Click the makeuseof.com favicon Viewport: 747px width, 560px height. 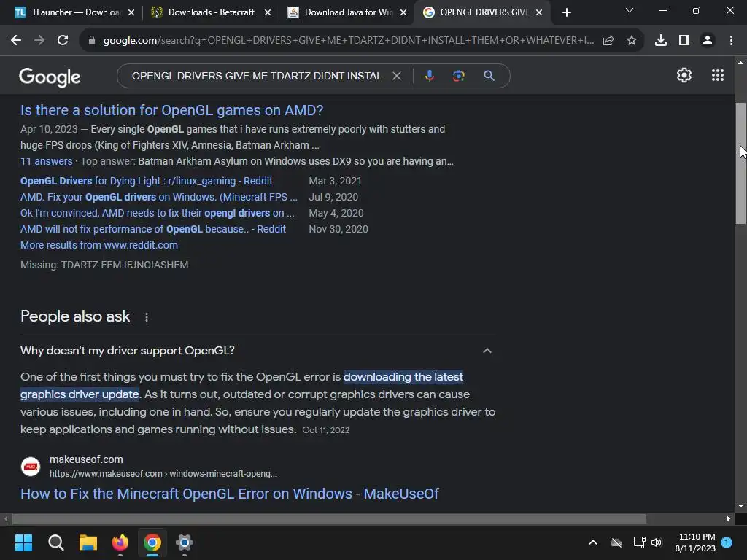[x=31, y=467]
